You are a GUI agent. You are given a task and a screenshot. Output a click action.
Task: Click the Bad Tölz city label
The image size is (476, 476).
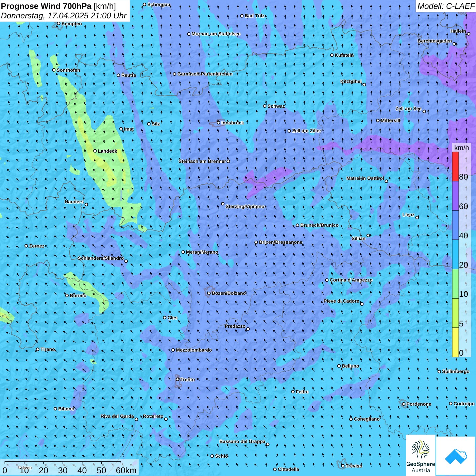point(255,16)
